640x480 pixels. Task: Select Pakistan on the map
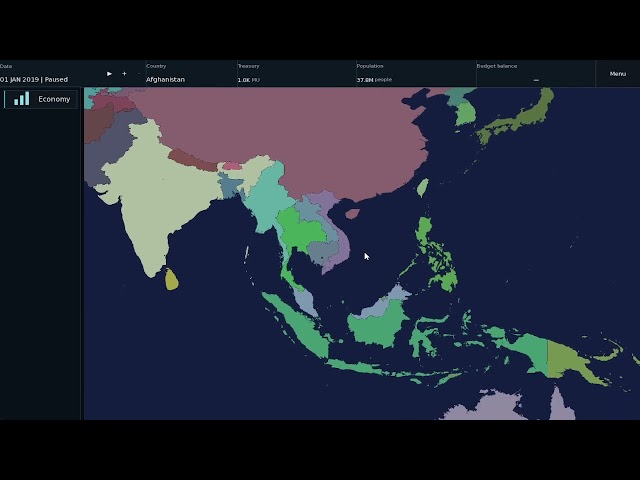[x=110, y=147]
